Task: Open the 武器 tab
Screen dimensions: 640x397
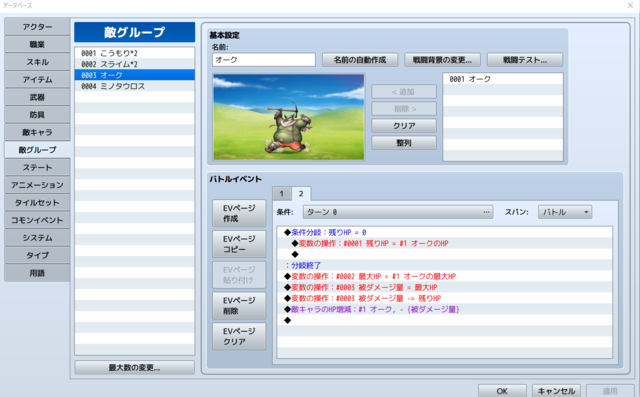Action: [x=37, y=97]
